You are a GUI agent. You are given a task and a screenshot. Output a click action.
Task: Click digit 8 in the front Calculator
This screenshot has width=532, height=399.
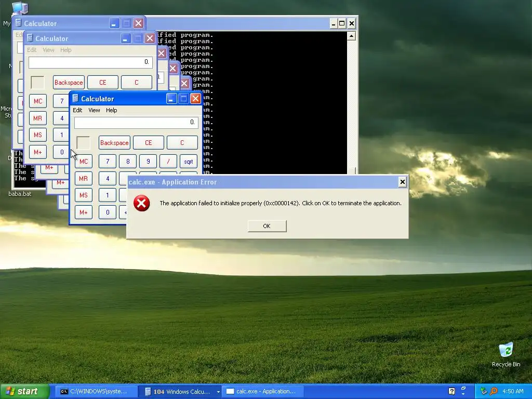click(128, 162)
